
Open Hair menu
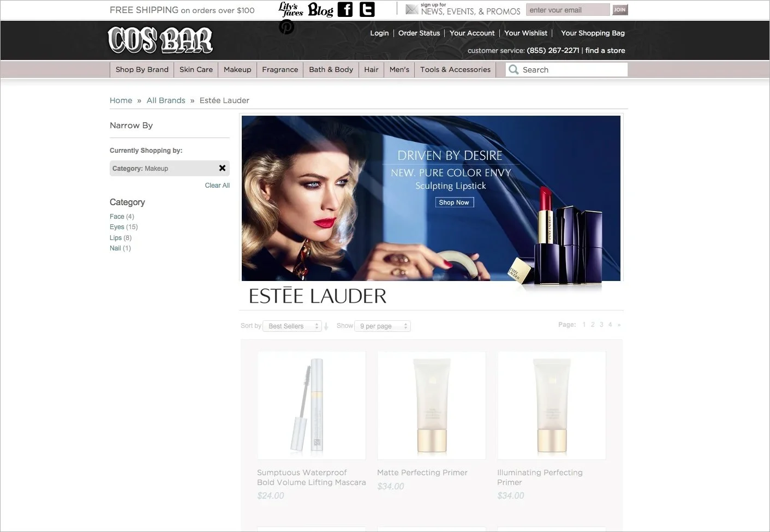371,69
